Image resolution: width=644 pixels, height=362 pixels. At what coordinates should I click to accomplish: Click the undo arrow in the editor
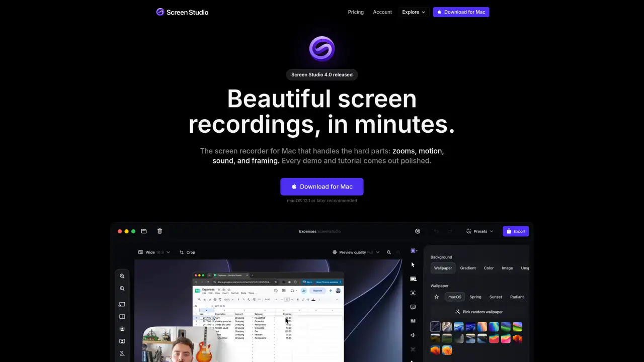point(436,231)
